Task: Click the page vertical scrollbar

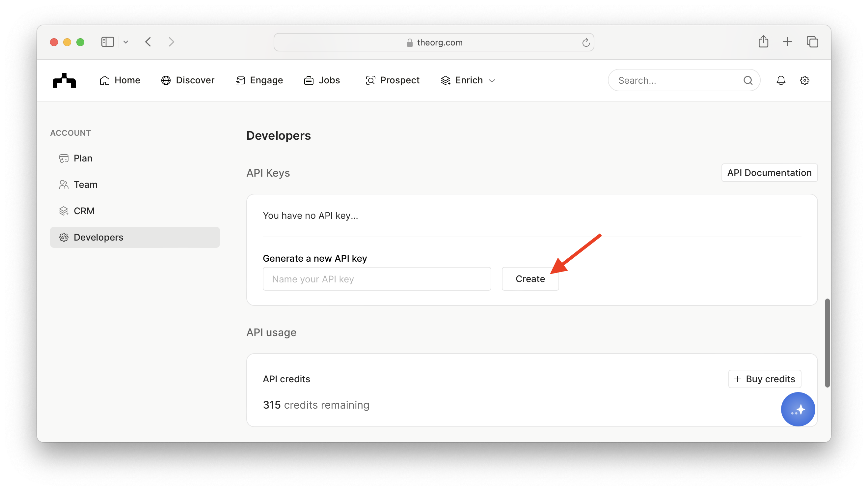Action: pos(827,343)
